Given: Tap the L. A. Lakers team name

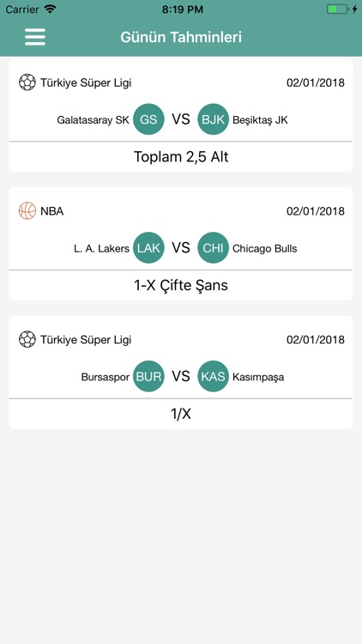Looking at the screenshot, I should point(102,248).
